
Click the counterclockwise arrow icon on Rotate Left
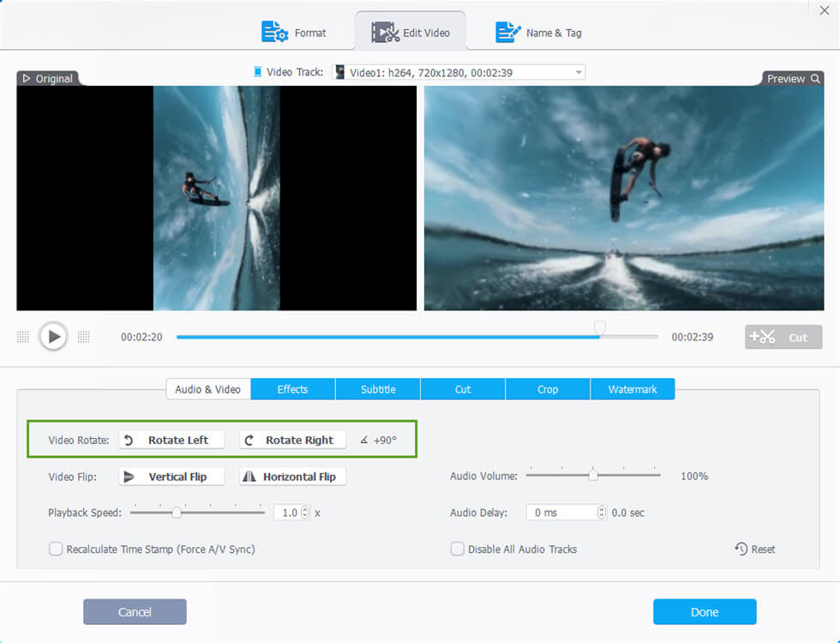pyautogui.click(x=129, y=440)
